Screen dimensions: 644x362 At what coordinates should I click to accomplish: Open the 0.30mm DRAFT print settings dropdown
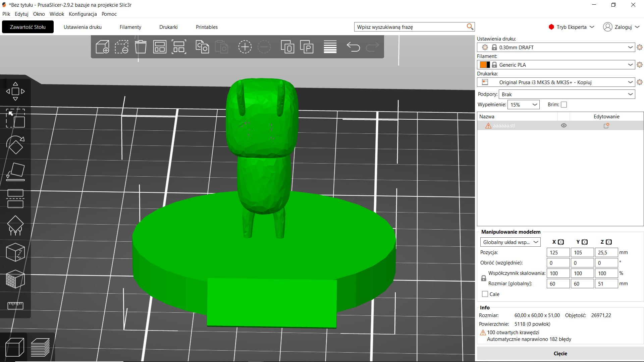coord(556,47)
